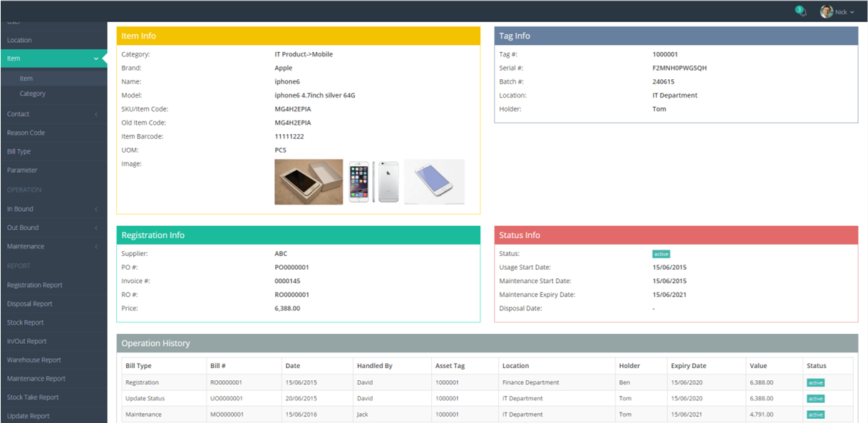Open the notifications icon with badge
This screenshot has width=868, height=423.
tap(800, 11)
